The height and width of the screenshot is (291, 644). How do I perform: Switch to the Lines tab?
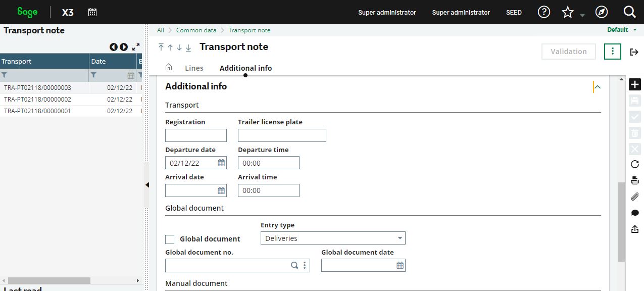194,68
